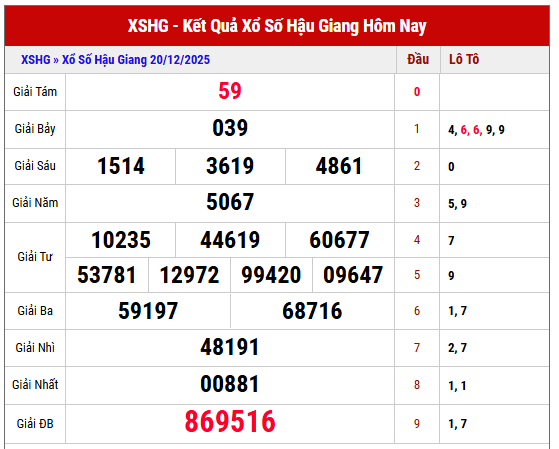The image size is (559, 449).
Task: Select the Giải Sáu number 3619
Action: [230, 166]
